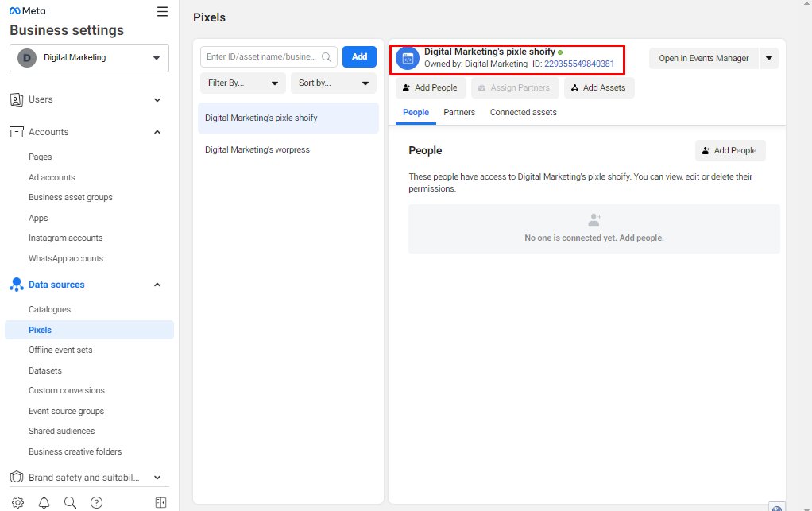Image resolution: width=812 pixels, height=511 pixels.
Task: Open notifications bell icon
Action: click(44, 502)
